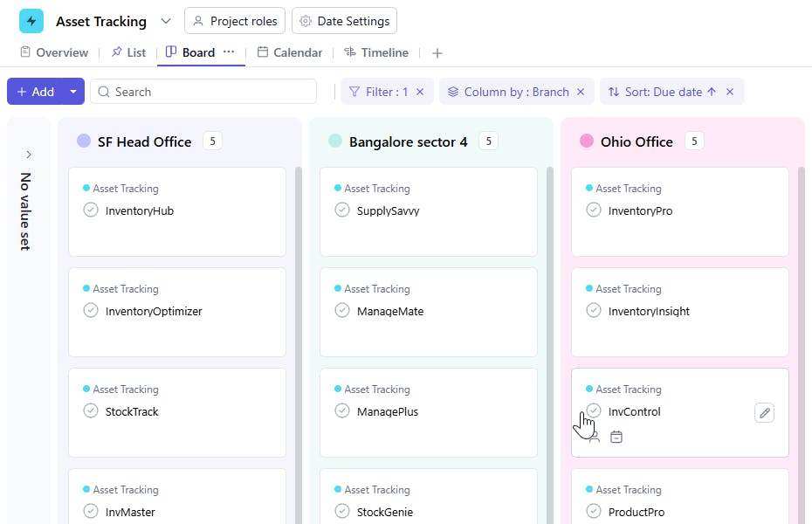Click the edit pencil icon on InvControl

(764, 413)
